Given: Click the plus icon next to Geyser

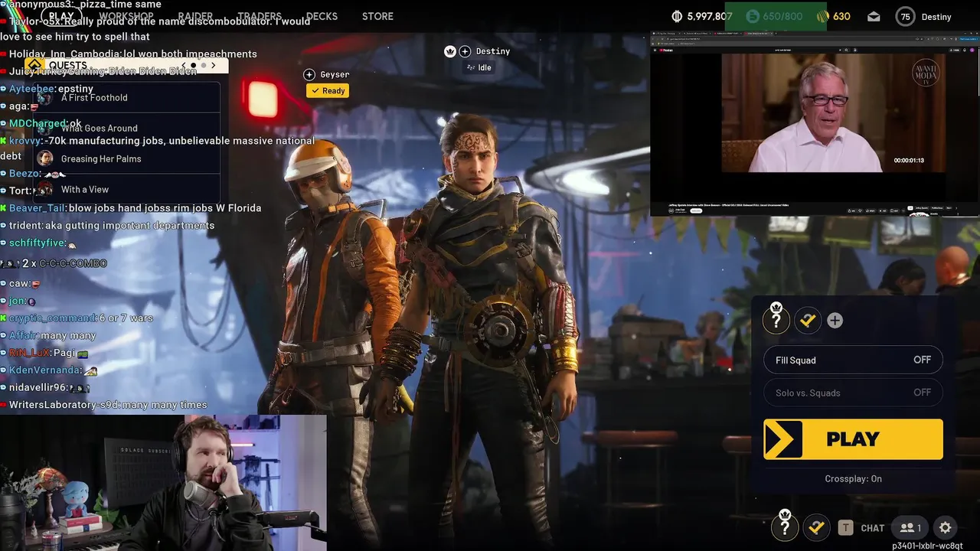Looking at the screenshot, I should pos(309,74).
